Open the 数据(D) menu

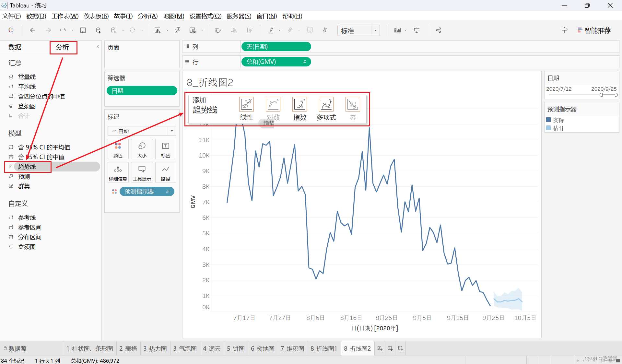(36, 16)
